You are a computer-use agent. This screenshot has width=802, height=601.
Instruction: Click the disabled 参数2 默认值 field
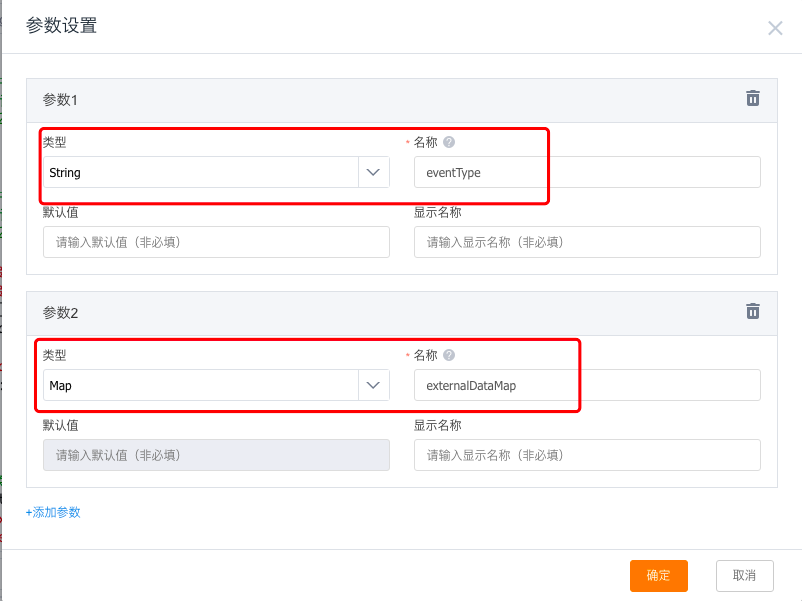point(216,455)
